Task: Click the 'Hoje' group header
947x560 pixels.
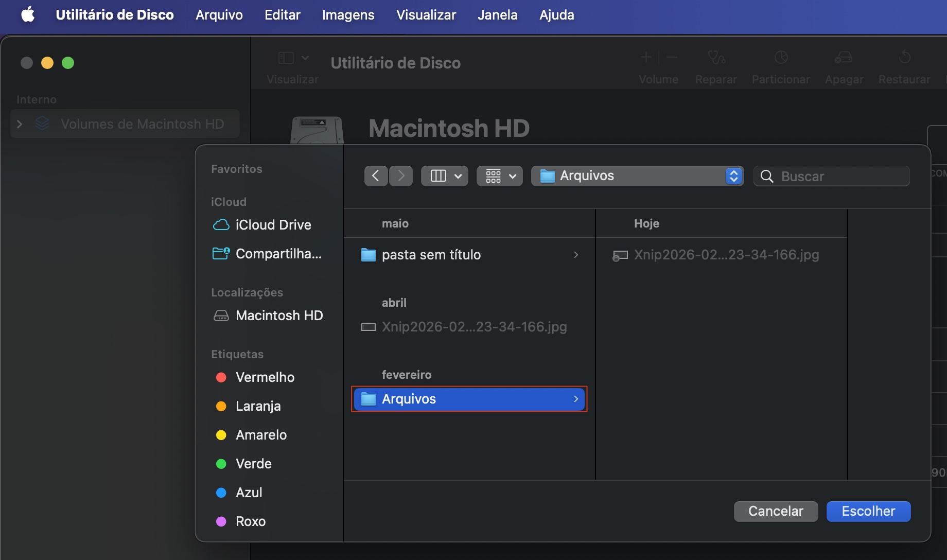Action: [x=646, y=223]
